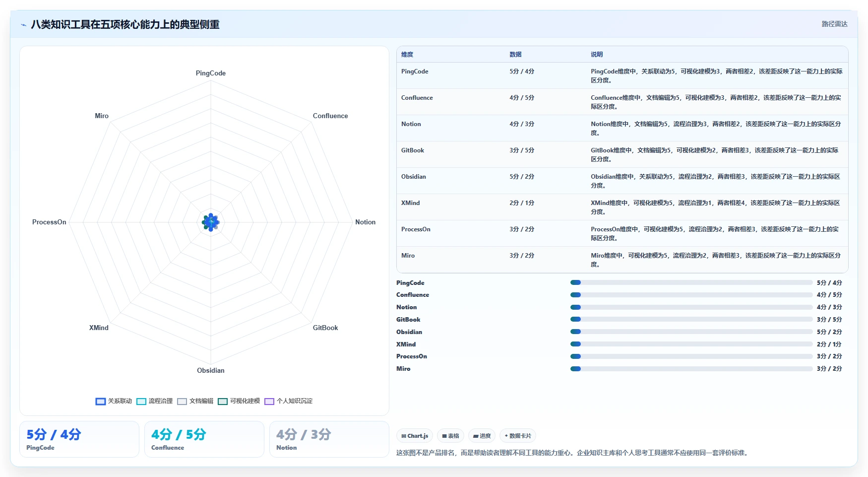Click the small icon before the page title
Viewport: 868px width, 477px height.
(23, 25)
